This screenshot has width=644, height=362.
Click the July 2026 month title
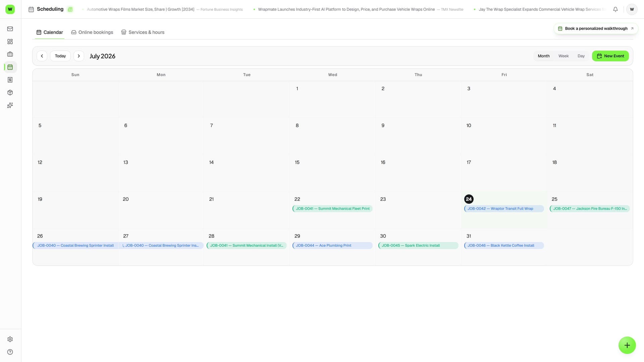102,56
